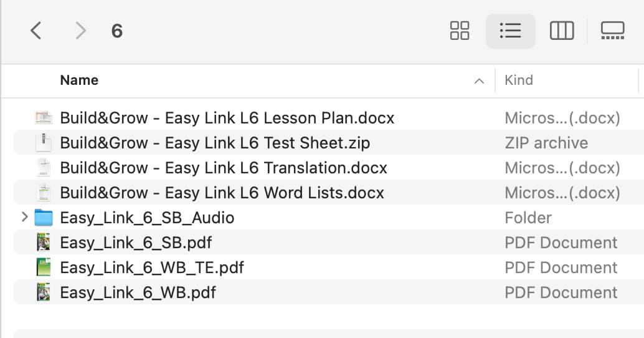Click the Word Lists docx file icon
Image resolution: width=644 pixels, height=338 pixels.
[x=44, y=193]
